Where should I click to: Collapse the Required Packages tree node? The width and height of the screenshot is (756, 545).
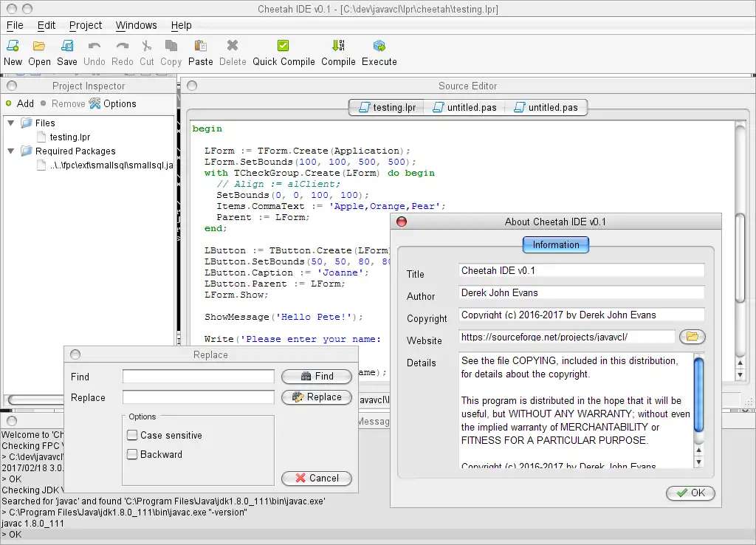(10, 151)
